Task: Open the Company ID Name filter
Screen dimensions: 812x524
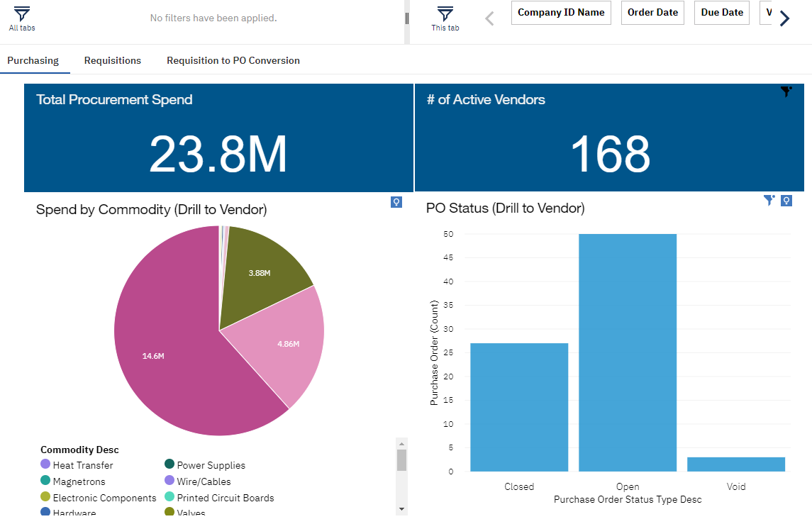Action: [561, 13]
